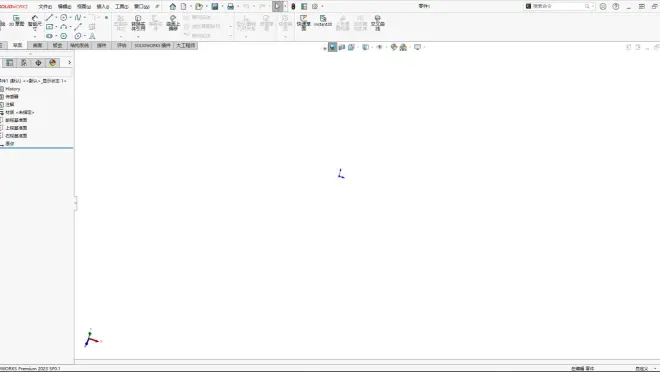Open the 文件 (File) menu
The image size is (660, 372).
[45, 6]
